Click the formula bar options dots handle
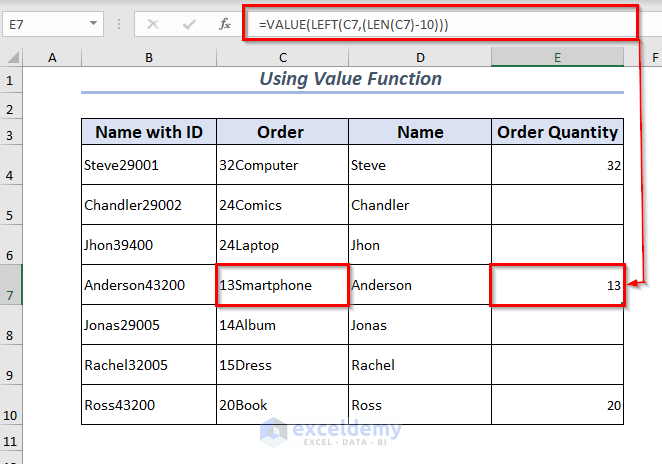 (x=119, y=24)
